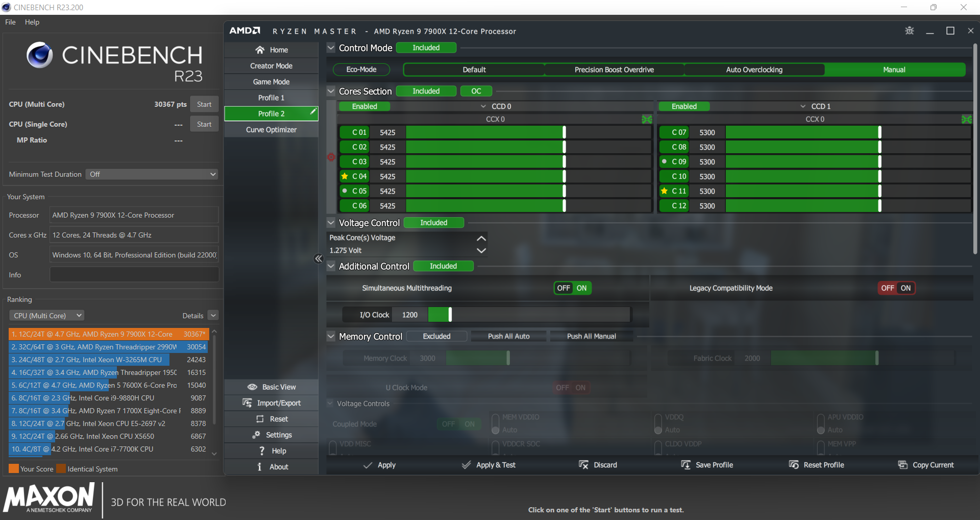Screen dimensions: 980x520
Task: Select Game Mode in sidebar
Action: 271,82
